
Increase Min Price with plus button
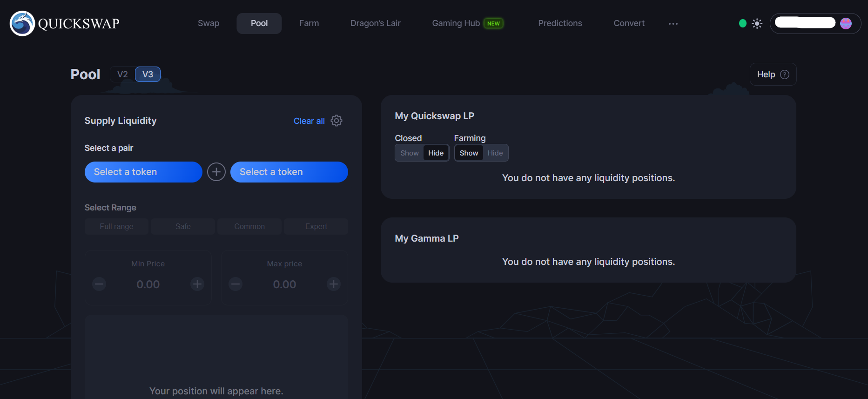pyautogui.click(x=197, y=284)
